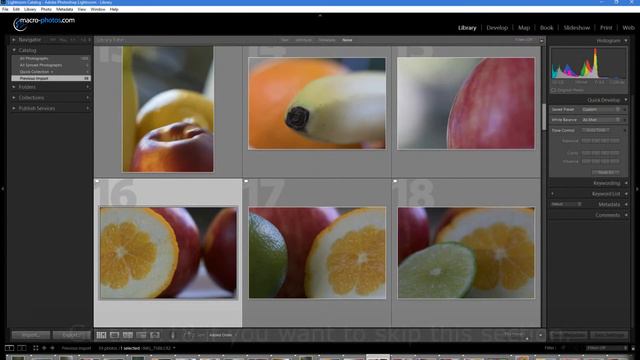Open the View menu

tap(82, 9)
